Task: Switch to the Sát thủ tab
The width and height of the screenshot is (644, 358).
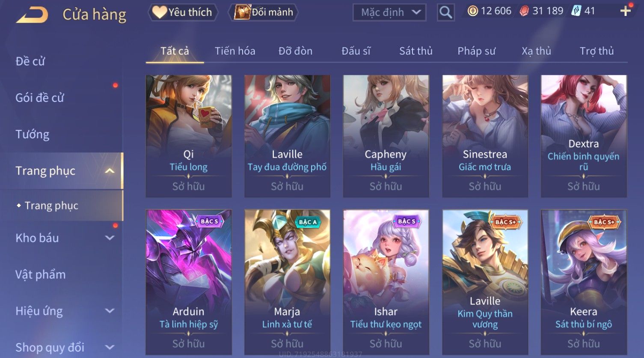Action: click(x=416, y=51)
